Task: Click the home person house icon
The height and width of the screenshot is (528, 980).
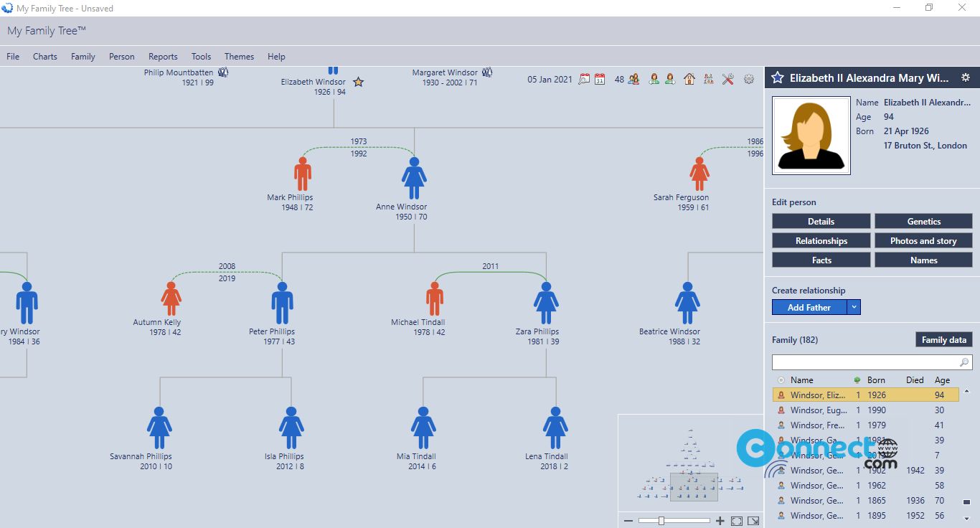Action: 689,79
